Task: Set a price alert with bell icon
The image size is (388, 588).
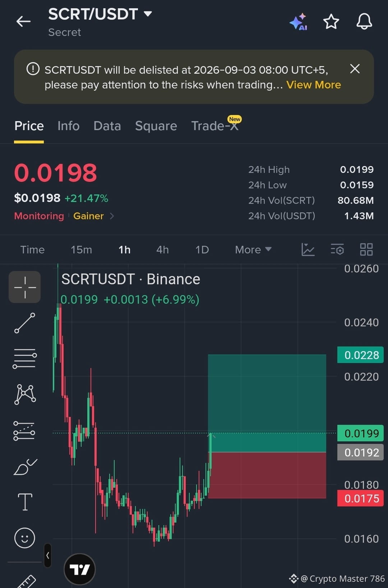Action: (364, 22)
